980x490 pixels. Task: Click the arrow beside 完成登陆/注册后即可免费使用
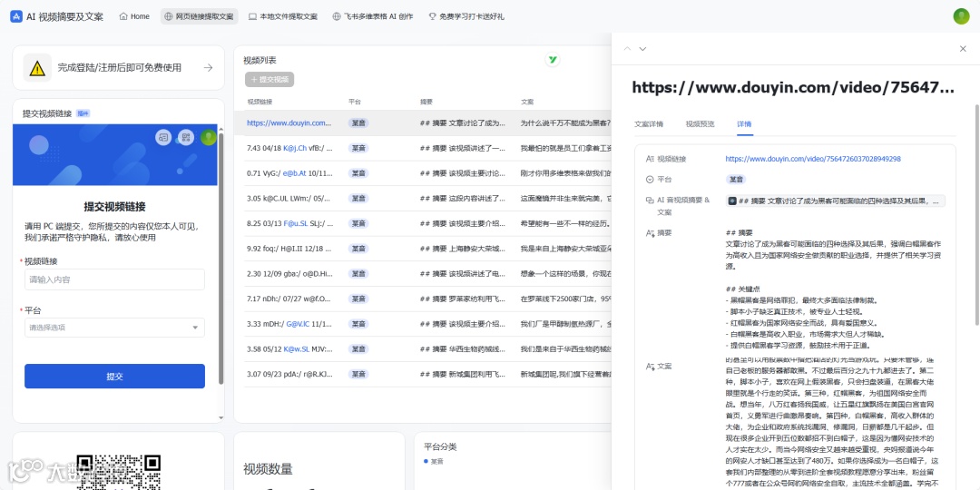point(208,67)
